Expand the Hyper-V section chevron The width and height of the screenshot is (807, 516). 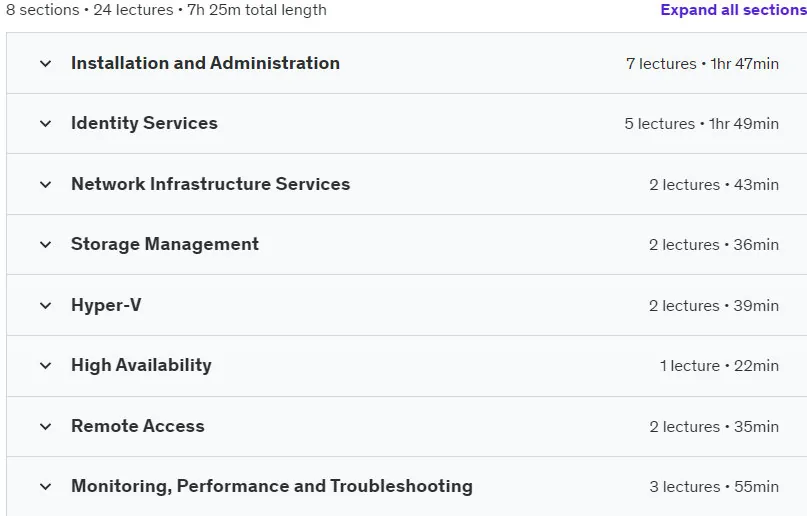(x=46, y=306)
